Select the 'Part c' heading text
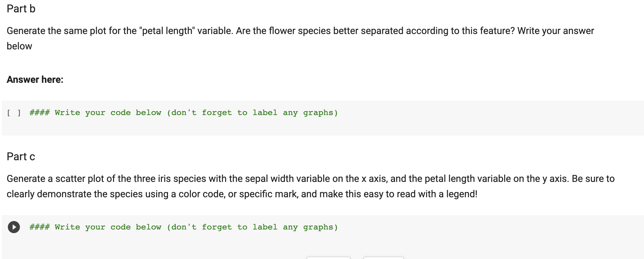This screenshot has height=259, width=644. (x=21, y=156)
